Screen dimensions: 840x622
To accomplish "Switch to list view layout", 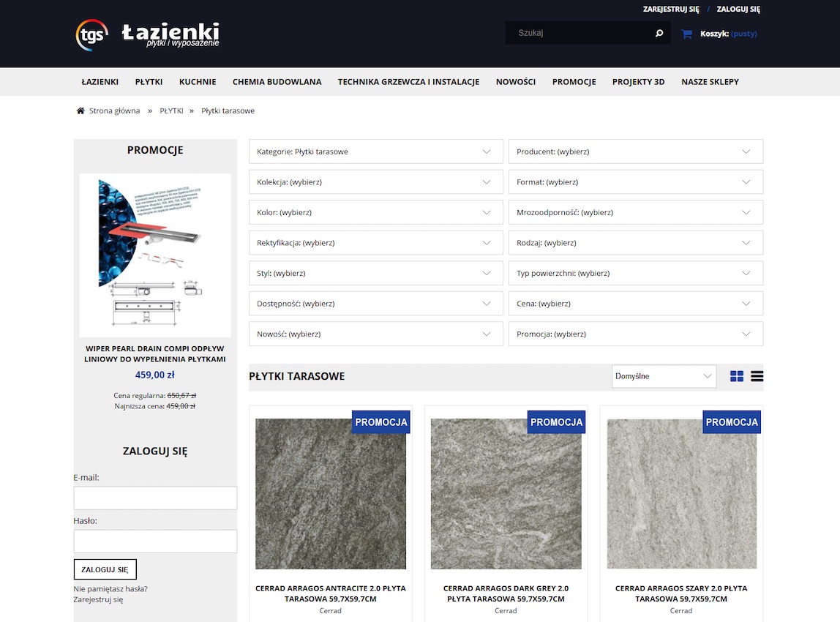I will pyautogui.click(x=757, y=376).
